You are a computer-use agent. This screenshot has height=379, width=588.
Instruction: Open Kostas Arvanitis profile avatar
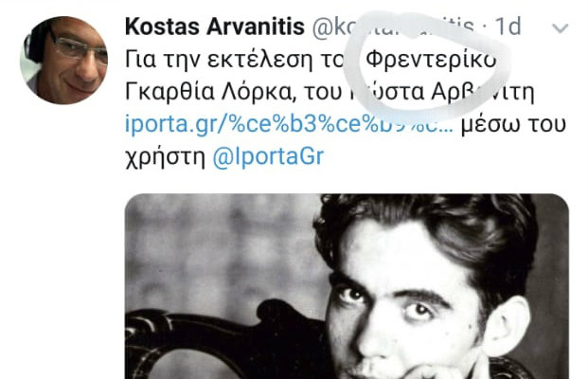[63, 60]
